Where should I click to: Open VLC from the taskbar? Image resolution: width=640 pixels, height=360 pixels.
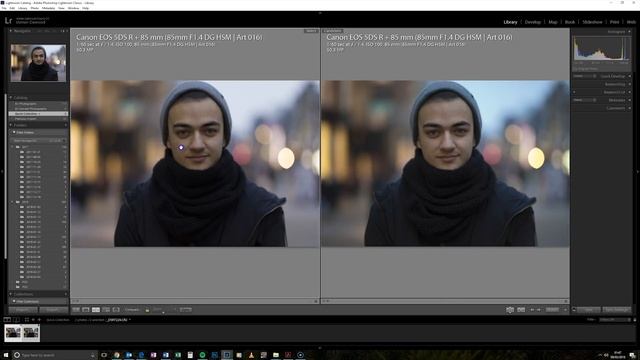click(x=251, y=355)
